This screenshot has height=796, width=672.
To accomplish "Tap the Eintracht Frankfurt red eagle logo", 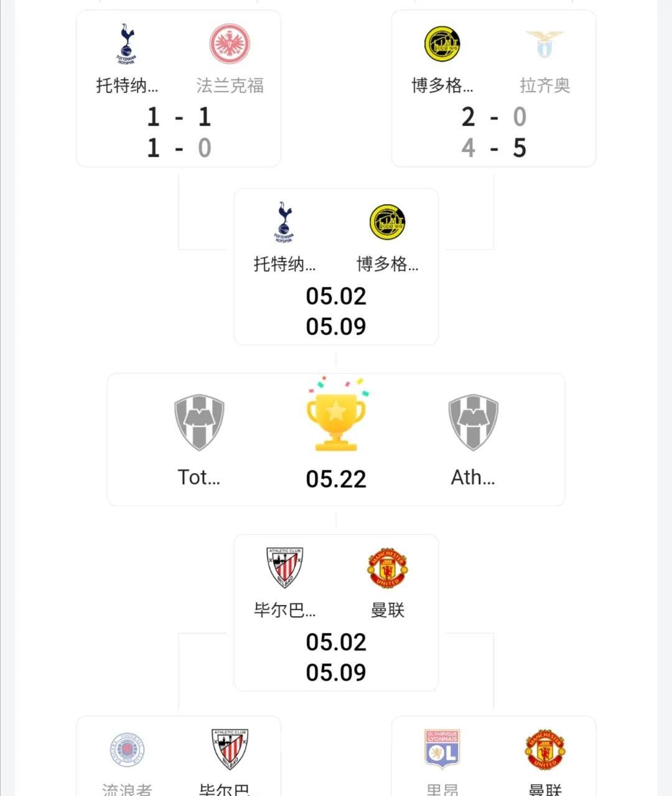I will pyautogui.click(x=230, y=44).
